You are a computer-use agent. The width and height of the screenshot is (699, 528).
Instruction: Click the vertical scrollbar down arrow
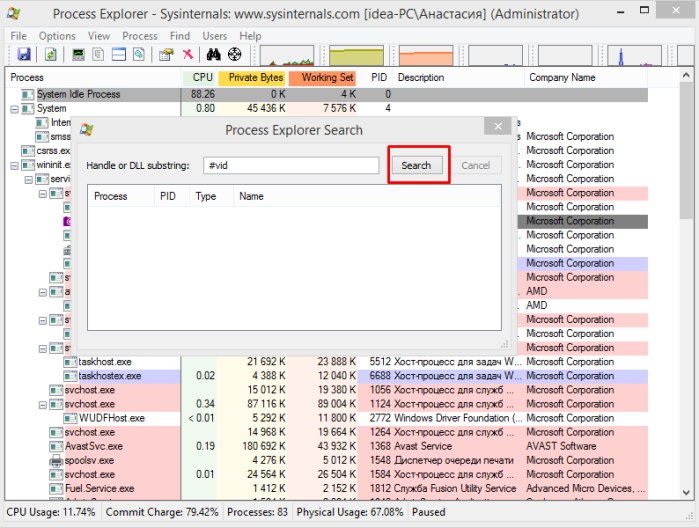coord(686,492)
